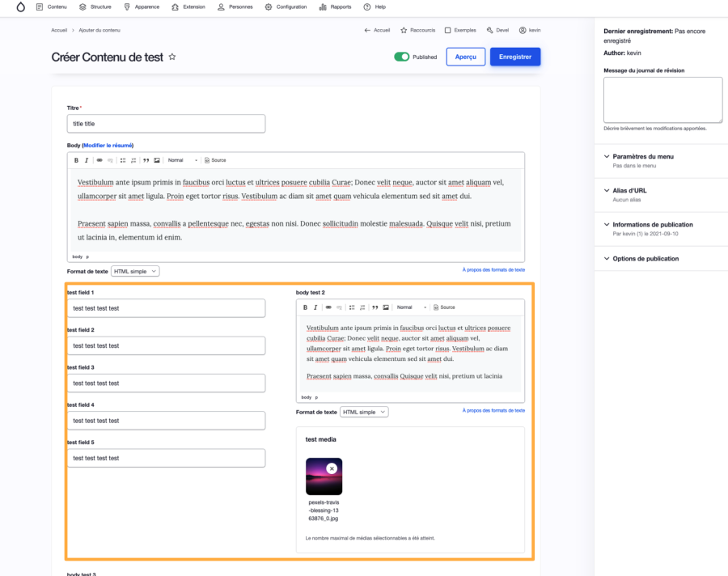The image size is (728, 576).
Task: Insert image in body test 2 editor
Action: click(386, 307)
